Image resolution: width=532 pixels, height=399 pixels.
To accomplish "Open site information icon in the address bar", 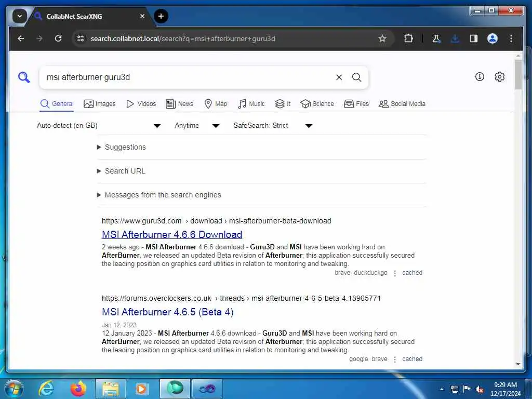I will click(x=81, y=38).
